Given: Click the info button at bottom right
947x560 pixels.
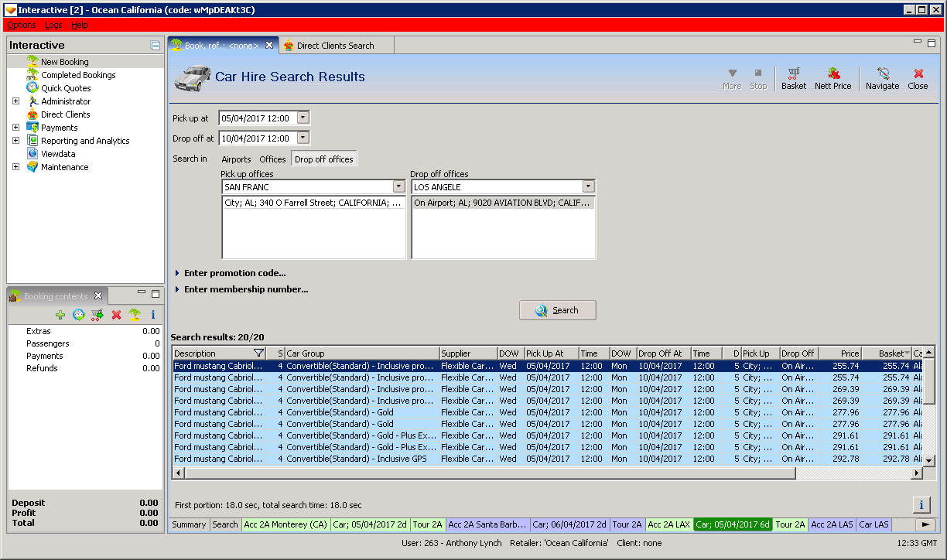Looking at the screenshot, I should (x=921, y=505).
